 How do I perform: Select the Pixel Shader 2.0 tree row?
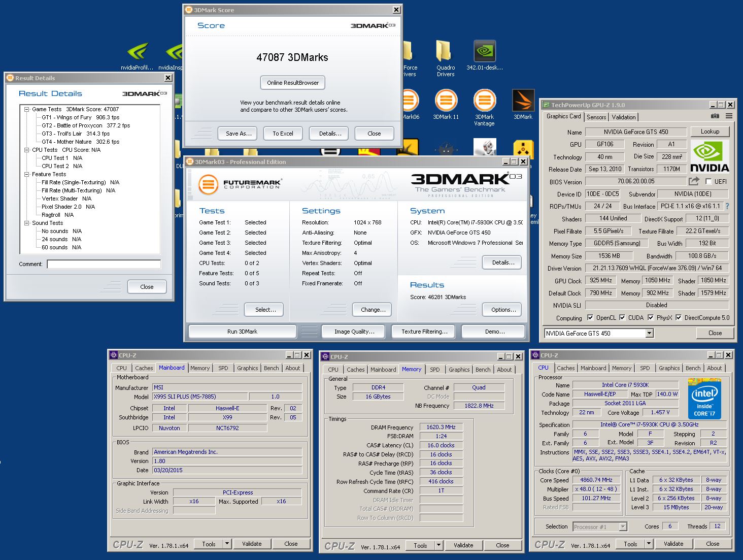[68, 207]
